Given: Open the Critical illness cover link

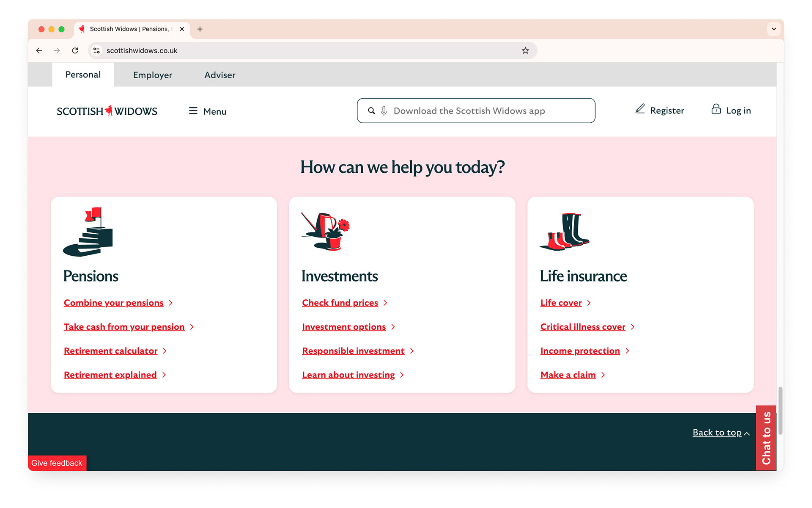Looking at the screenshot, I should pos(582,327).
